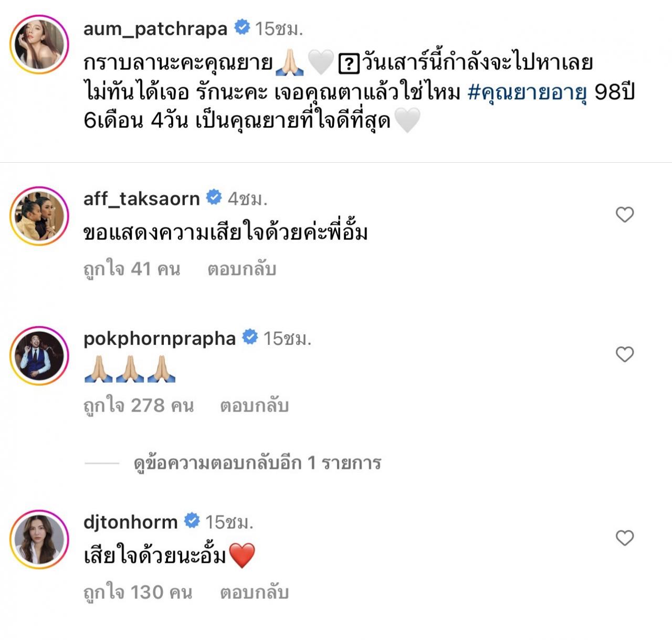Reply to aff_taksaorn comment via ตอบกลับ
Image resolution: width=672 pixels, height=640 pixels.
(241, 269)
